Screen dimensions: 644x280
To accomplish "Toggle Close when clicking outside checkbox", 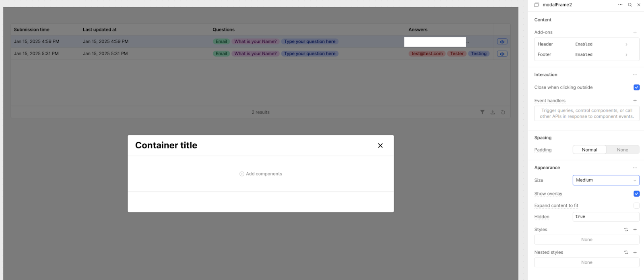I will (636, 87).
